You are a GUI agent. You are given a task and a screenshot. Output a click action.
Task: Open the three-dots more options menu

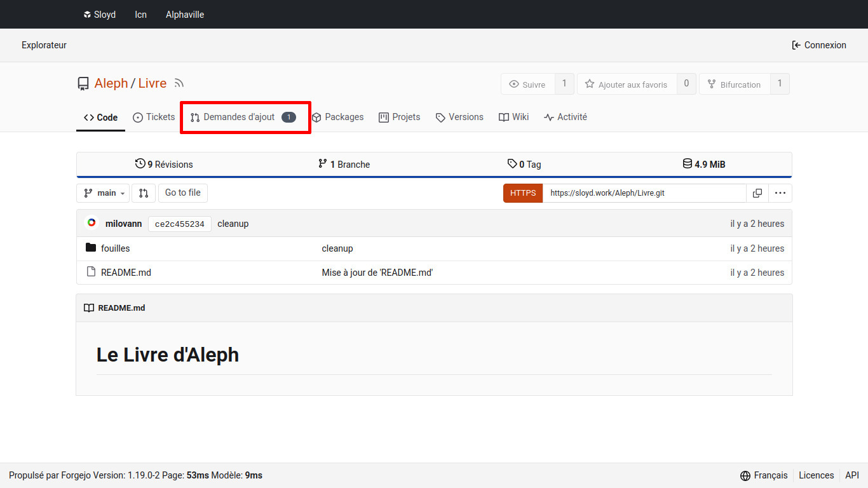pyautogui.click(x=780, y=193)
